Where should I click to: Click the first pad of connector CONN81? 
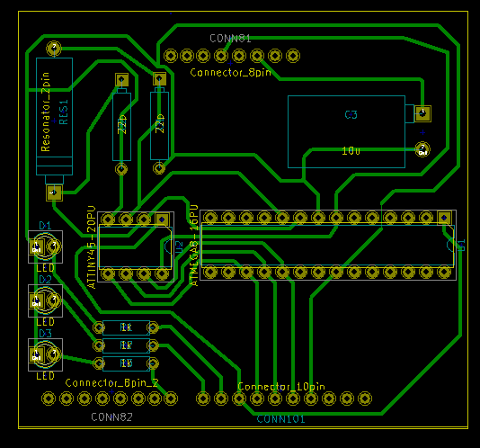click(171, 56)
